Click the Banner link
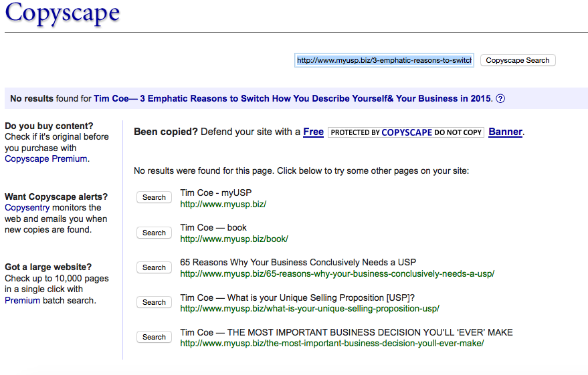Viewport: 588px width, 375px height. pos(505,132)
